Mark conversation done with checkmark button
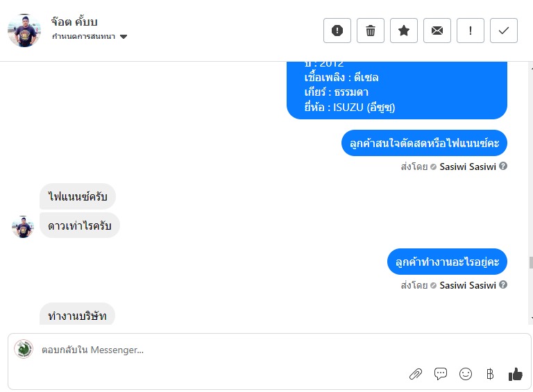533x392 pixels. [x=504, y=31]
